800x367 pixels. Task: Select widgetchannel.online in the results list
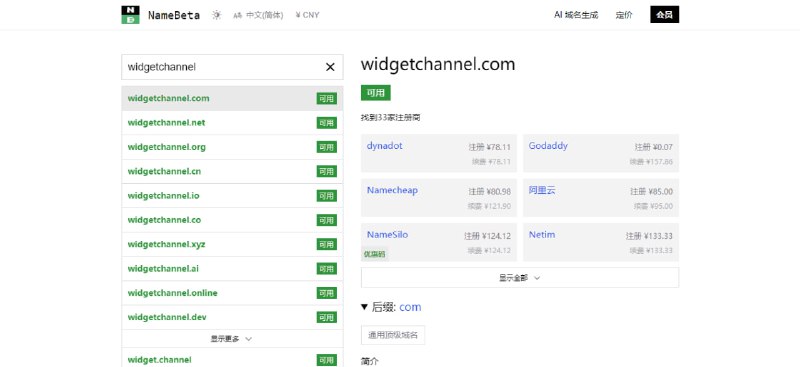pyautogui.click(x=232, y=293)
